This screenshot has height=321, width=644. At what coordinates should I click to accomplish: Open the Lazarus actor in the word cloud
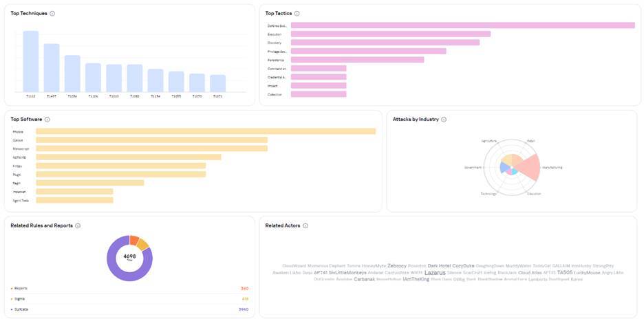point(435,273)
